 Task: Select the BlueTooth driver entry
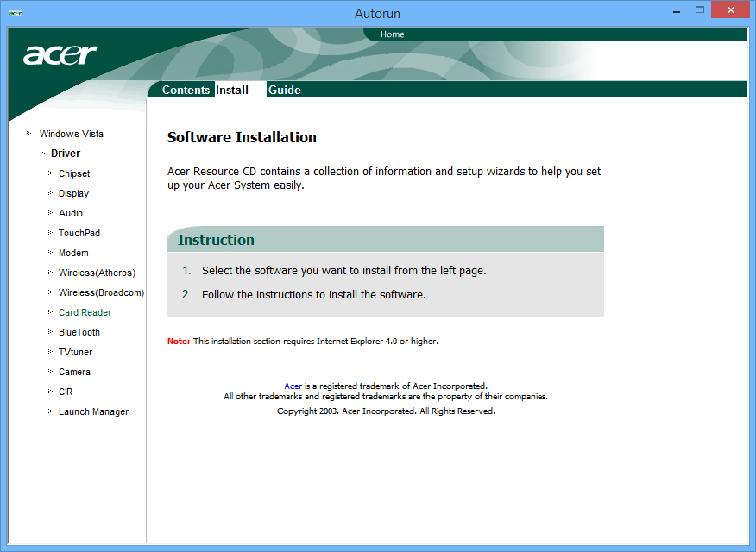79,332
